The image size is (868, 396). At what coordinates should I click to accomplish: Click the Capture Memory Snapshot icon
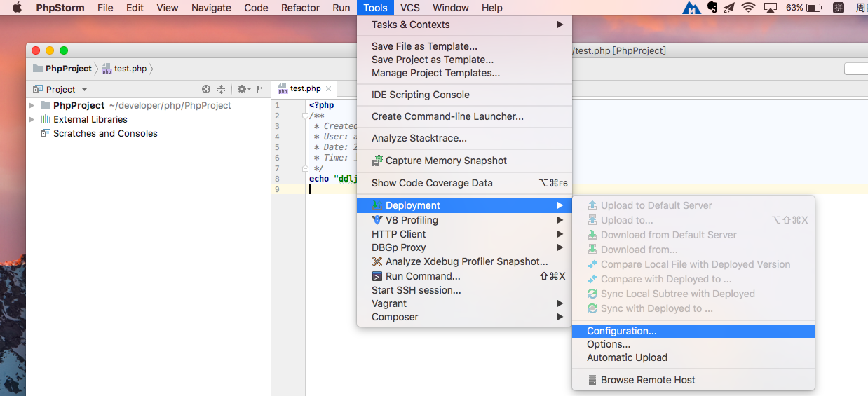click(378, 161)
